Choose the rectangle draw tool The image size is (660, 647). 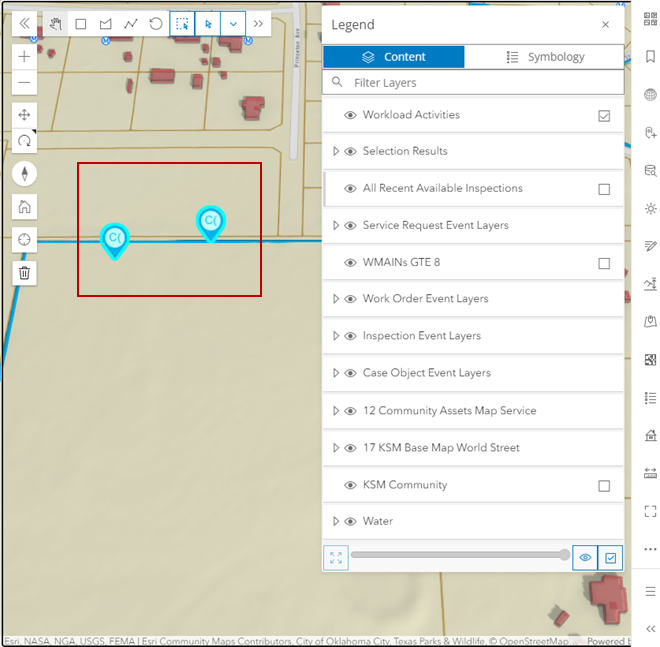click(x=81, y=24)
